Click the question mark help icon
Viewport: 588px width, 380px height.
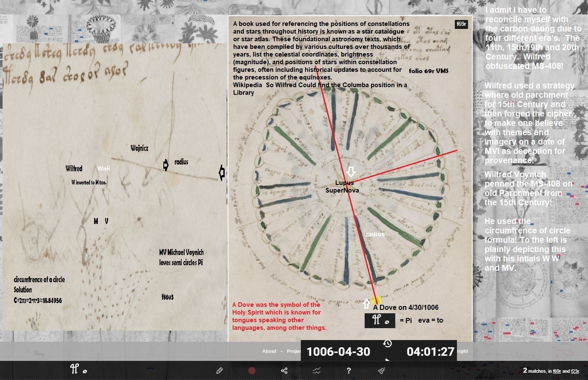pyautogui.click(x=349, y=371)
